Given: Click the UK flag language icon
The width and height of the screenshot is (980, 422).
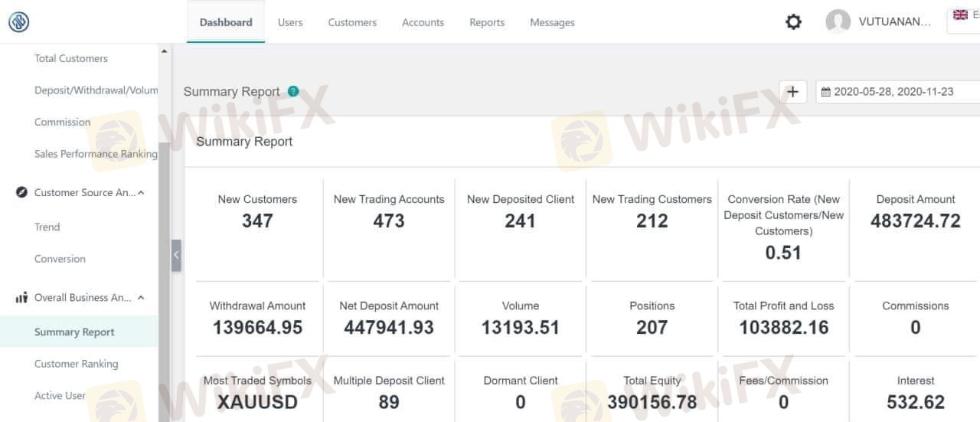Looking at the screenshot, I should pyautogui.click(x=960, y=15).
